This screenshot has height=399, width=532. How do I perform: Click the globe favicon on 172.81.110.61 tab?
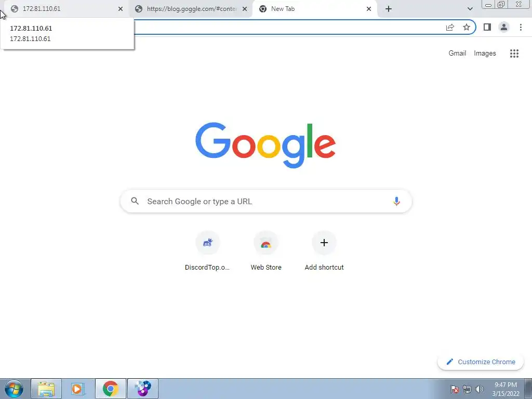[14, 9]
